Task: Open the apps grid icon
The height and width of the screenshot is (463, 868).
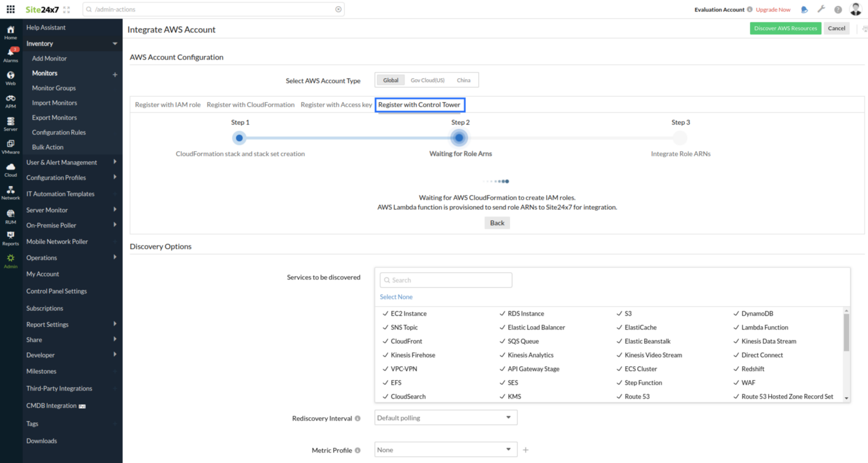Action: pos(10,9)
